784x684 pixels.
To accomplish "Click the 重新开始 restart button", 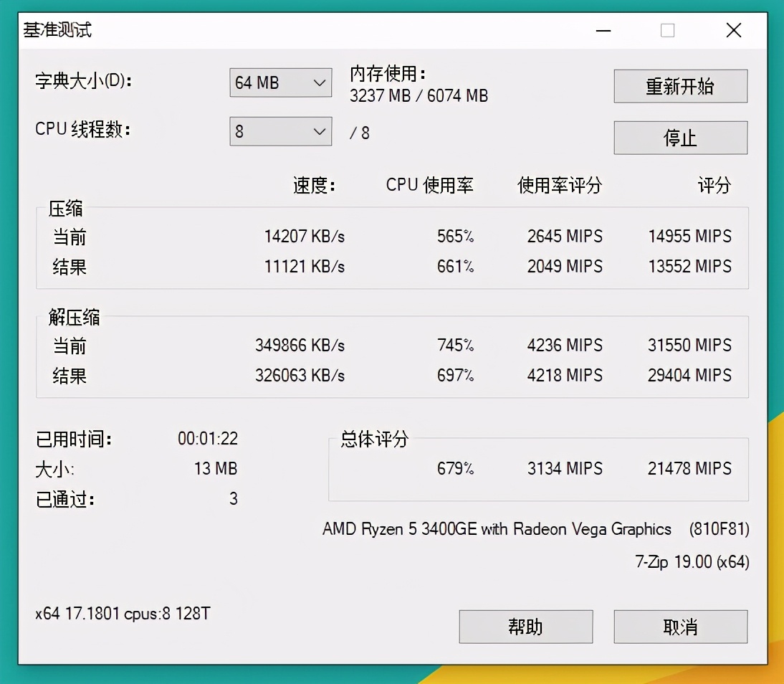I will click(x=679, y=86).
